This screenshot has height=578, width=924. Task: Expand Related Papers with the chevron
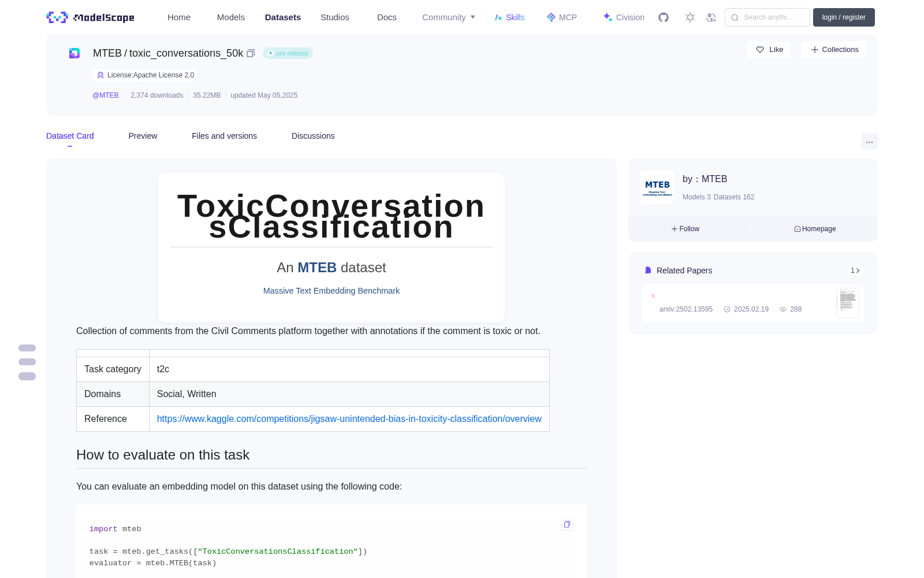855,271
